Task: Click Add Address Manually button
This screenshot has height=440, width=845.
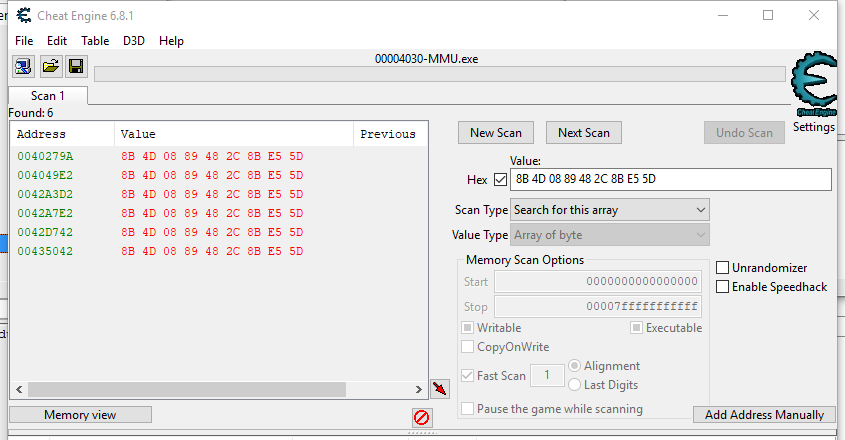Action: pyautogui.click(x=764, y=415)
